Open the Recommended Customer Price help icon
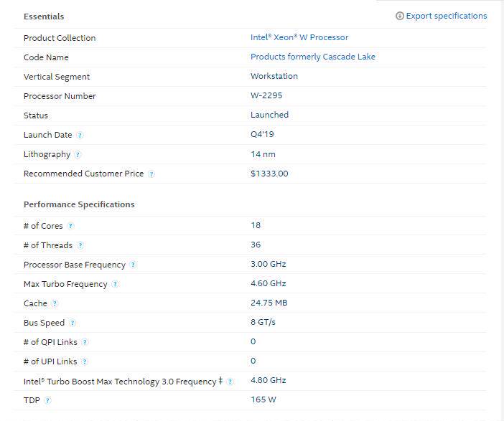The image size is (504, 421). tap(151, 174)
